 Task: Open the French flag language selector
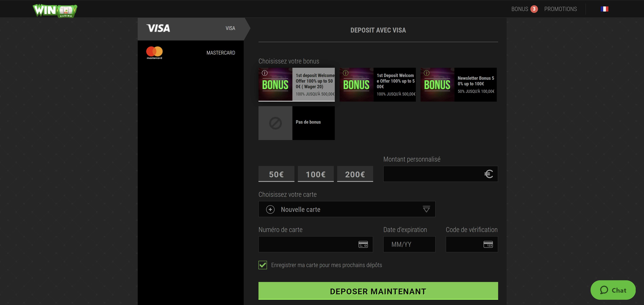(604, 9)
